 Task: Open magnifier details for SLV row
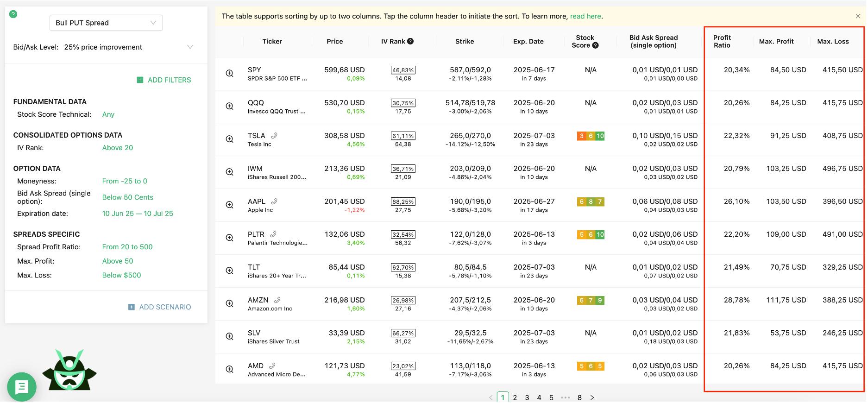229,337
